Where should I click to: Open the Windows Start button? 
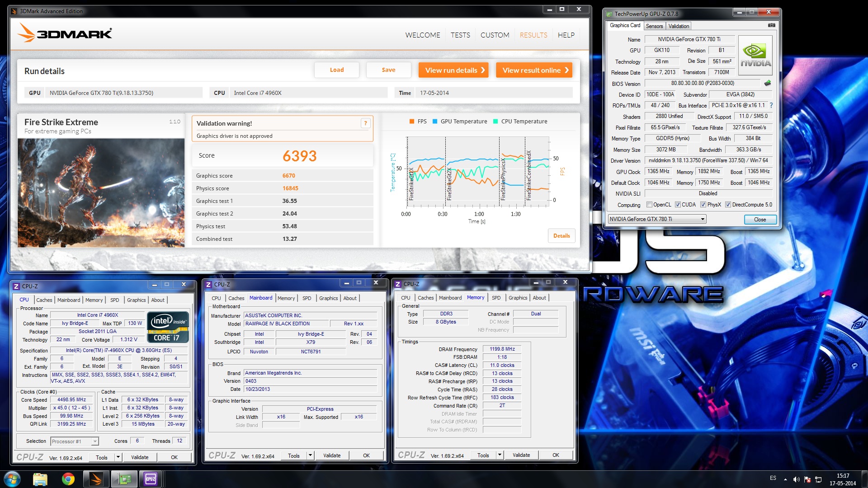12,479
